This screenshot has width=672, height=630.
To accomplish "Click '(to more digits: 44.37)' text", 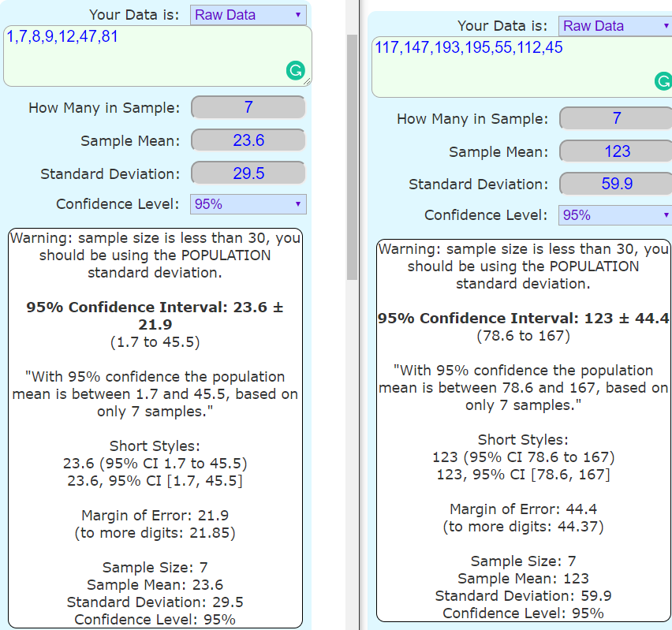I will (x=523, y=526).
